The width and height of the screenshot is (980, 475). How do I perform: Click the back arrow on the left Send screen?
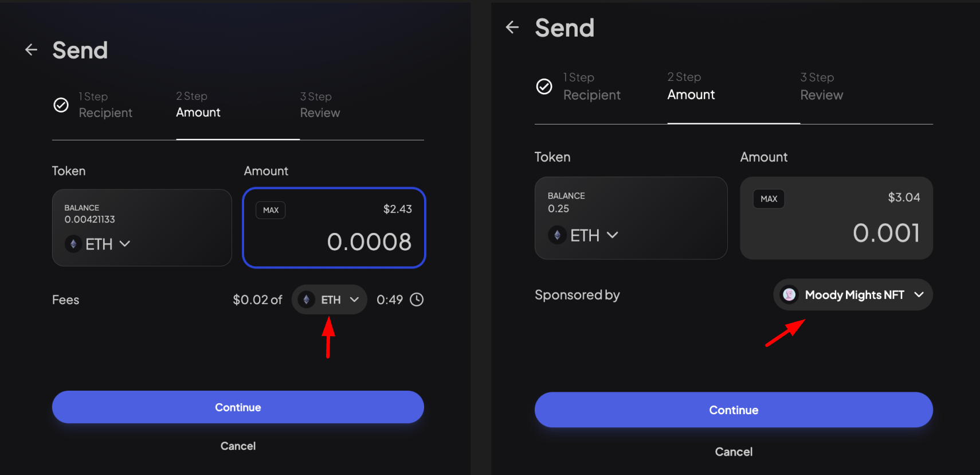(31, 49)
